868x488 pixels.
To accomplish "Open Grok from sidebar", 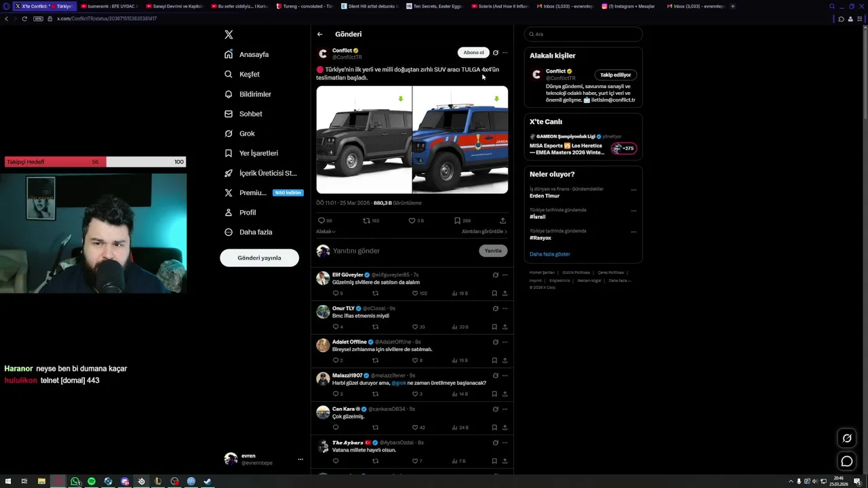I will click(x=239, y=134).
